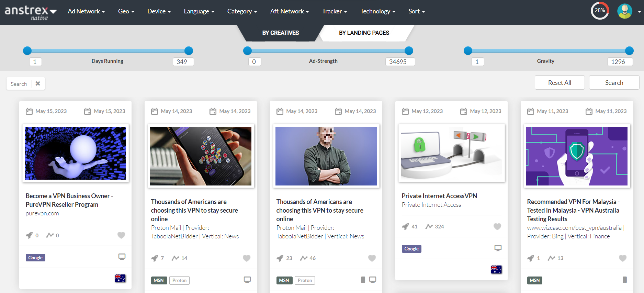Click the mobile icon on Malaysia VPN card

pyautogui.click(x=625, y=280)
